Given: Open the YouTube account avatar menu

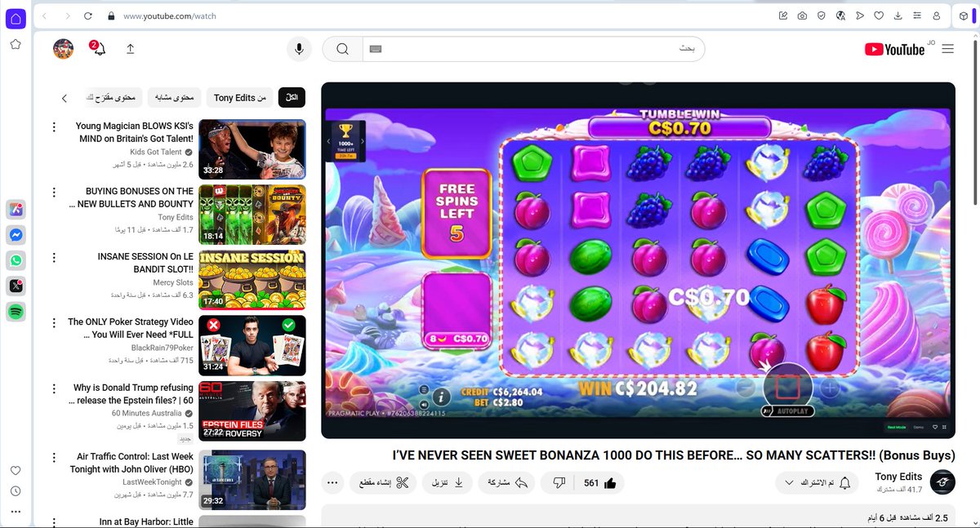Looking at the screenshot, I should pos(63,49).
